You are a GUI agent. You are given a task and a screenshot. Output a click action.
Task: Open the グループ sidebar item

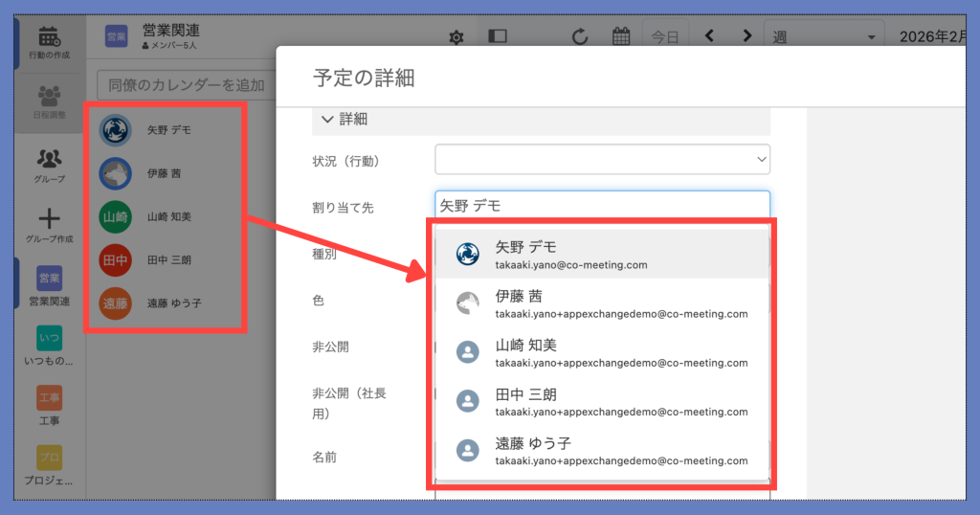[x=49, y=164]
